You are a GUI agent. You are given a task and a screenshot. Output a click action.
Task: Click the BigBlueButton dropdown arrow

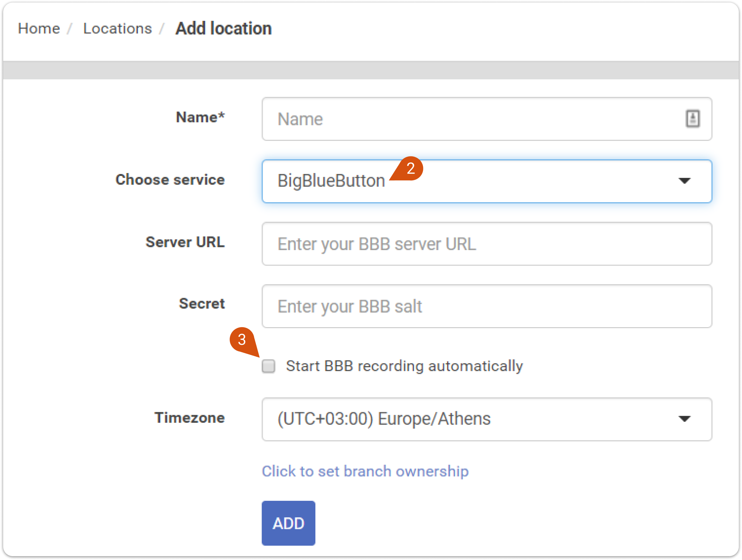pyautogui.click(x=684, y=181)
